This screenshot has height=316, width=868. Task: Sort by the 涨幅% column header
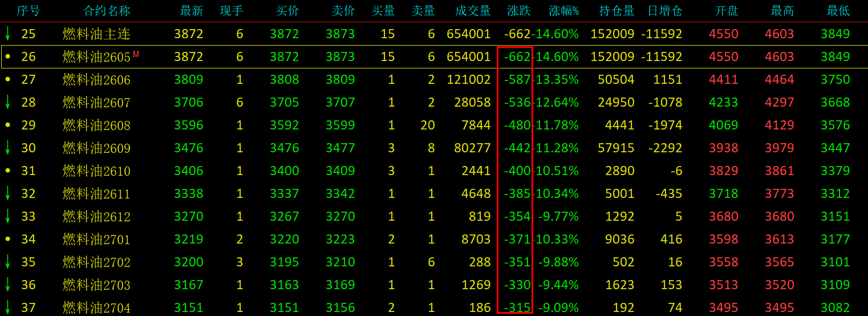pos(563,11)
